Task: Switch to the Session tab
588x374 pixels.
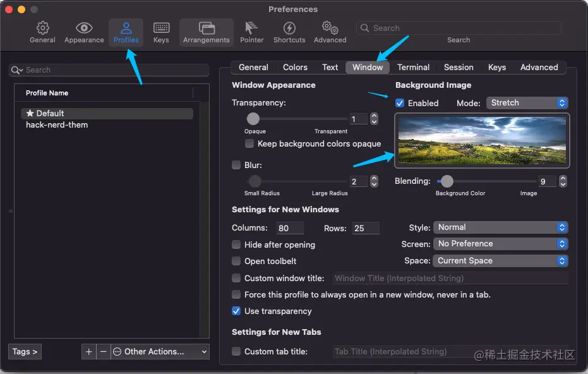Action: 459,68
